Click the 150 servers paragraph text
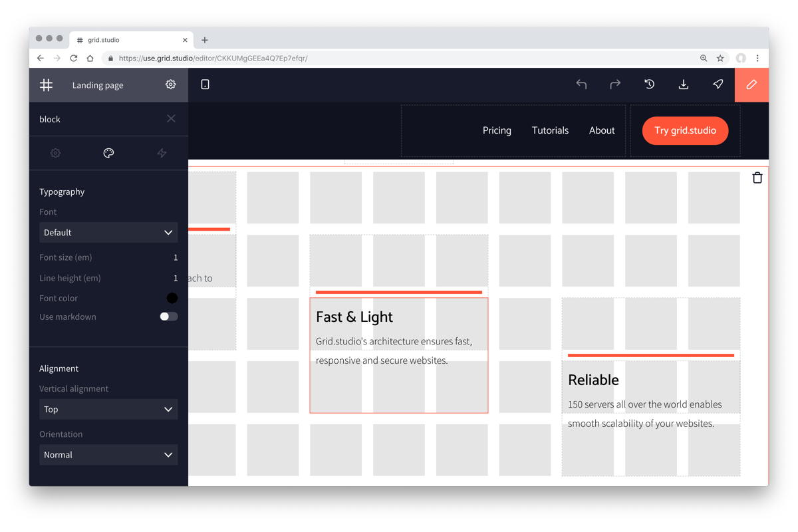The height and width of the screenshot is (532, 798). (644, 414)
